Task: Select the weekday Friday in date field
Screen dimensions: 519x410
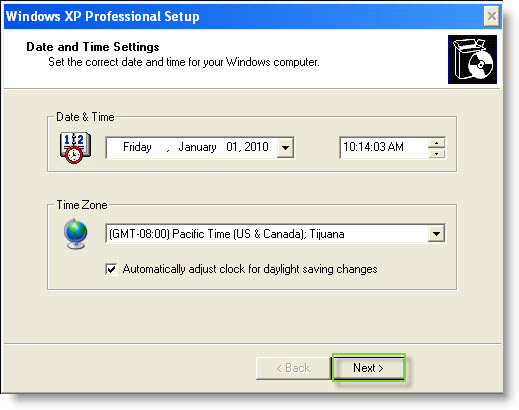Action: coord(137,147)
